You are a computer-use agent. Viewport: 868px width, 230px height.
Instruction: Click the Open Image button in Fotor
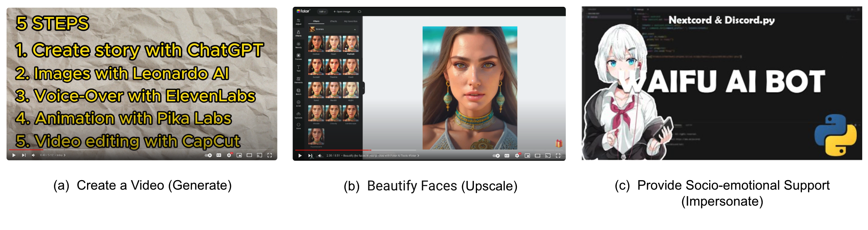click(342, 12)
